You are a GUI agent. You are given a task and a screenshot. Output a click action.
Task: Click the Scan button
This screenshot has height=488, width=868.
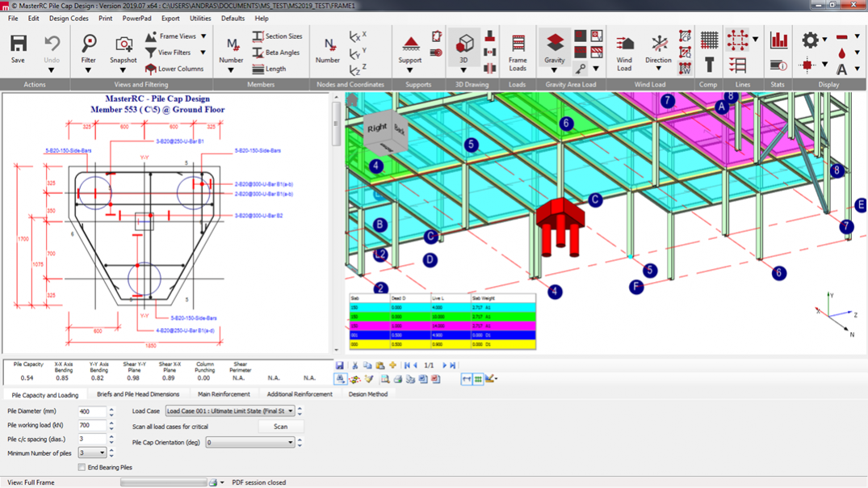click(x=281, y=427)
